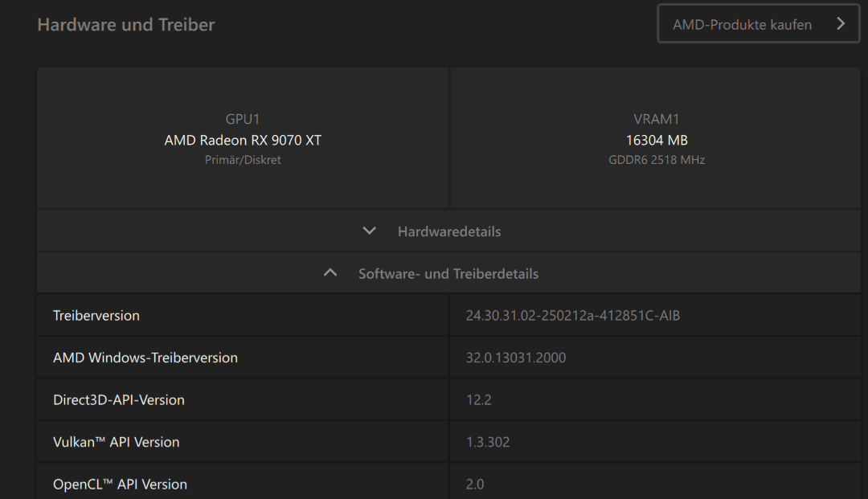Screen dimensions: 868x499
Task: Click the AMD-Produkte kaufen button
Action: [x=743, y=24]
